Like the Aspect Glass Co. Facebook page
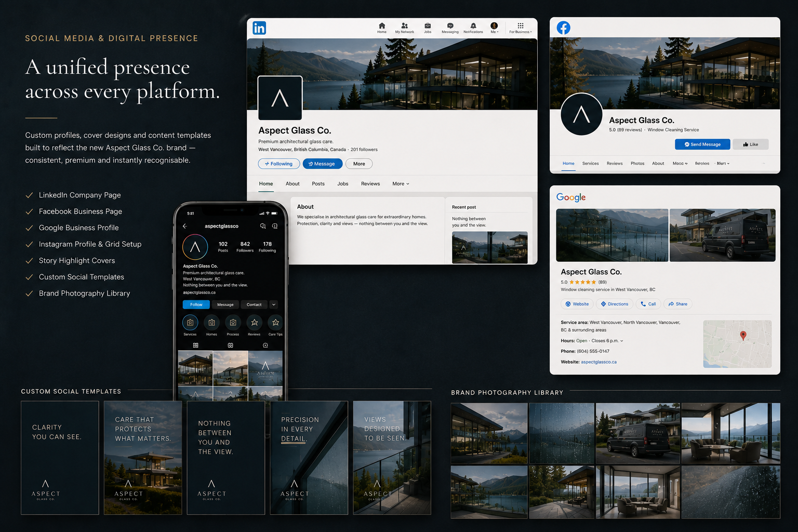798x532 pixels. click(x=751, y=144)
